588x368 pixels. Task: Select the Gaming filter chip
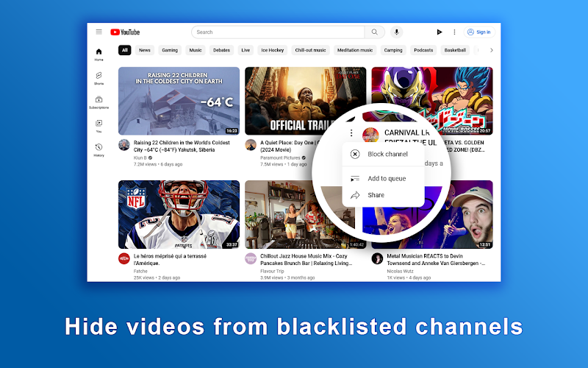tap(170, 50)
